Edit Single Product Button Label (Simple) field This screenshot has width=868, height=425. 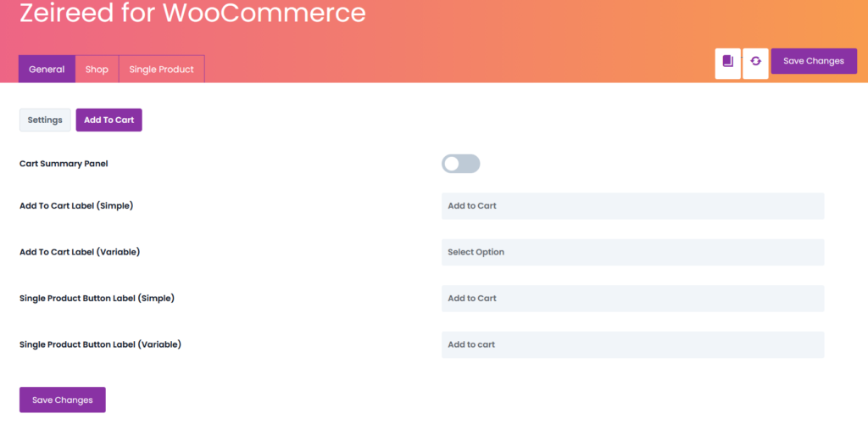(x=632, y=298)
